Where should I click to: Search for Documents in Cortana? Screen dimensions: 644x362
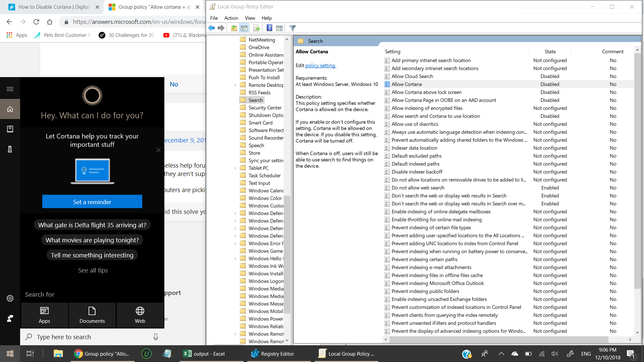point(92,315)
